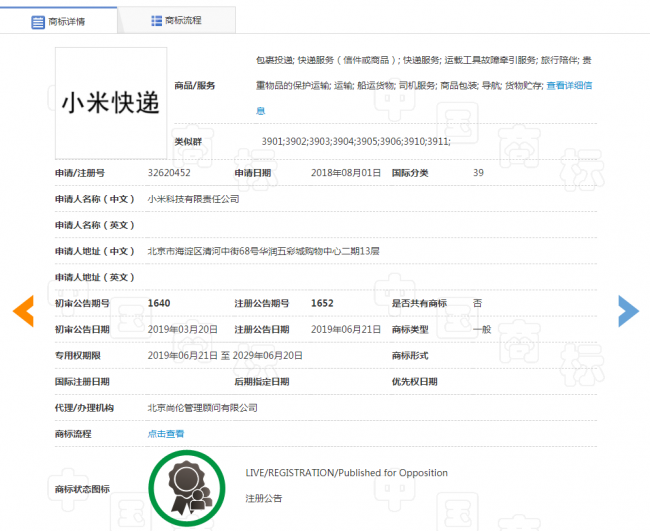Image resolution: width=650 pixels, height=531 pixels.
Task: Select agency name 北京尚伦管理顾问有限公司
Action: [203, 408]
